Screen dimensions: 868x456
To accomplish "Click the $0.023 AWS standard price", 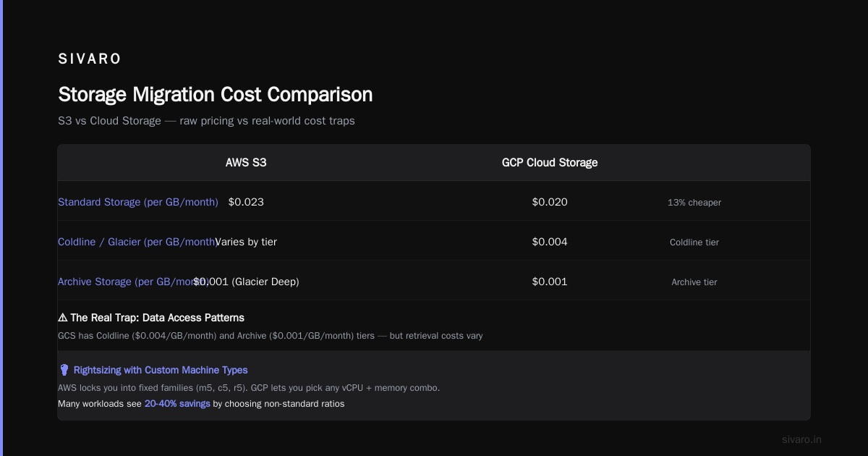I will click(246, 202).
